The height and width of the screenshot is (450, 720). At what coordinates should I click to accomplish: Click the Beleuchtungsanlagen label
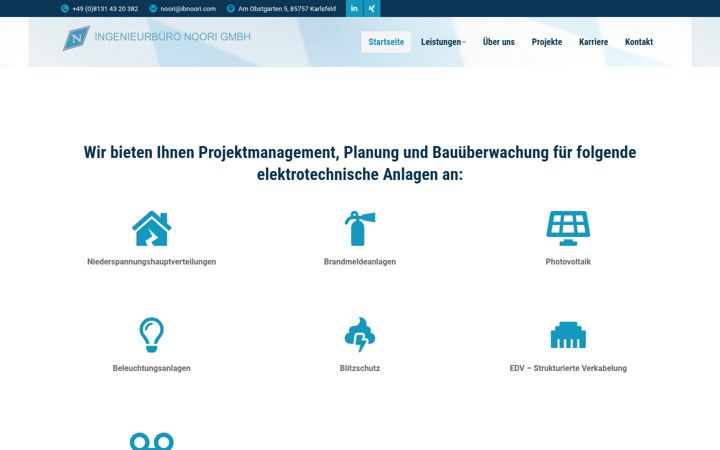152,368
